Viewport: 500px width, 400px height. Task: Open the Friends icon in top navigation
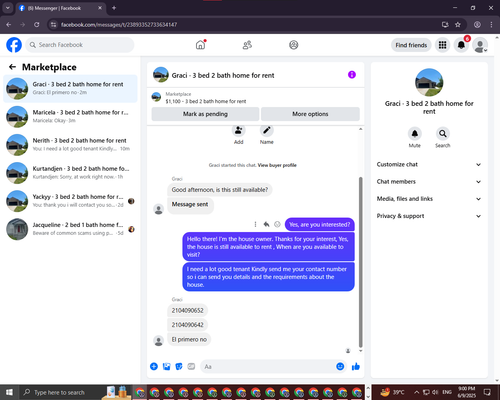(x=247, y=45)
